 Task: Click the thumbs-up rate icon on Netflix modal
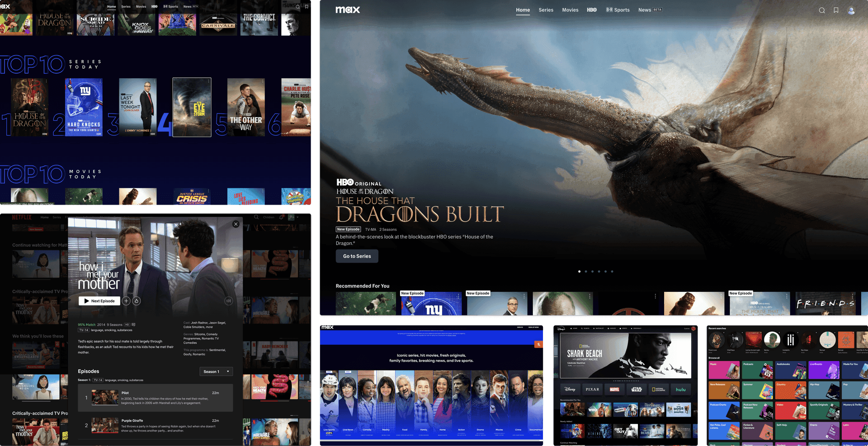click(x=136, y=301)
